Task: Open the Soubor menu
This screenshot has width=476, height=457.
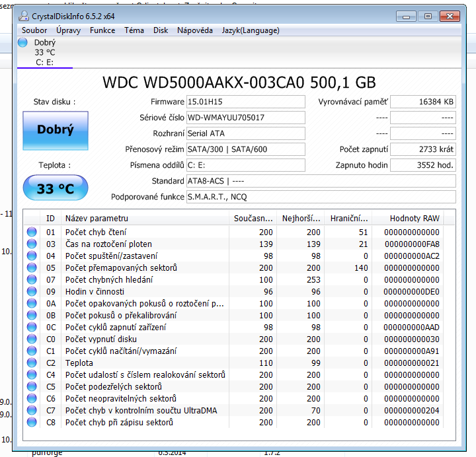Action: click(x=34, y=30)
